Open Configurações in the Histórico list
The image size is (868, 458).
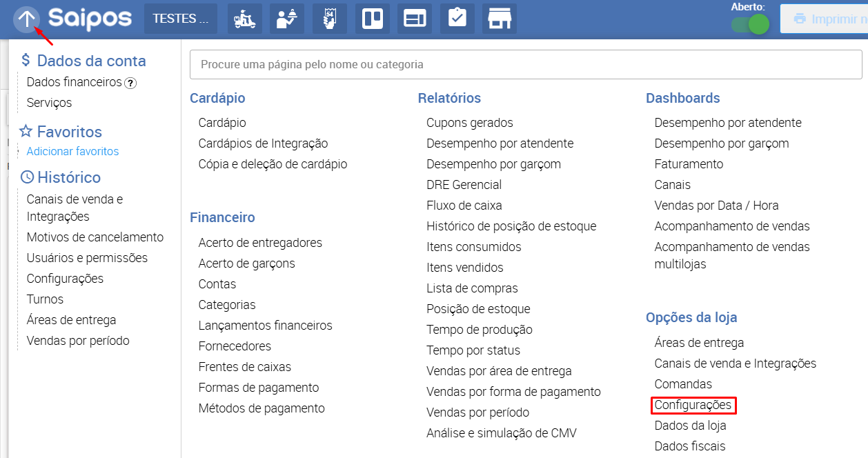tap(65, 279)
